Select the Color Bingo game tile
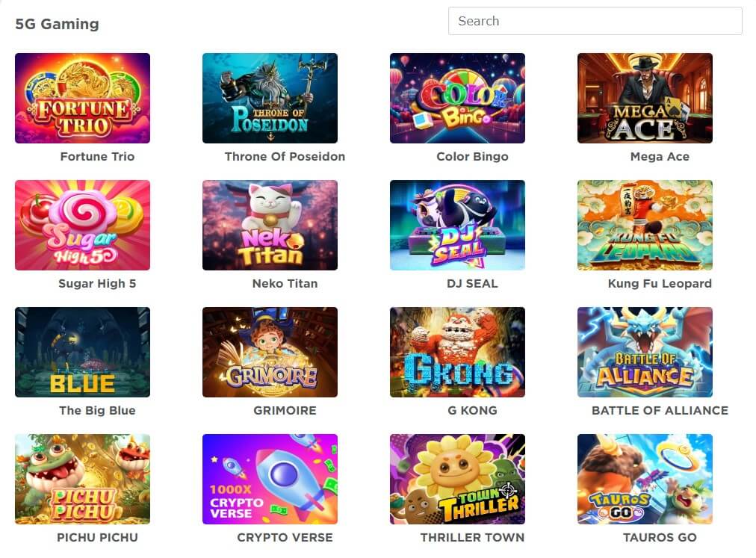 [x=457, y=98]
